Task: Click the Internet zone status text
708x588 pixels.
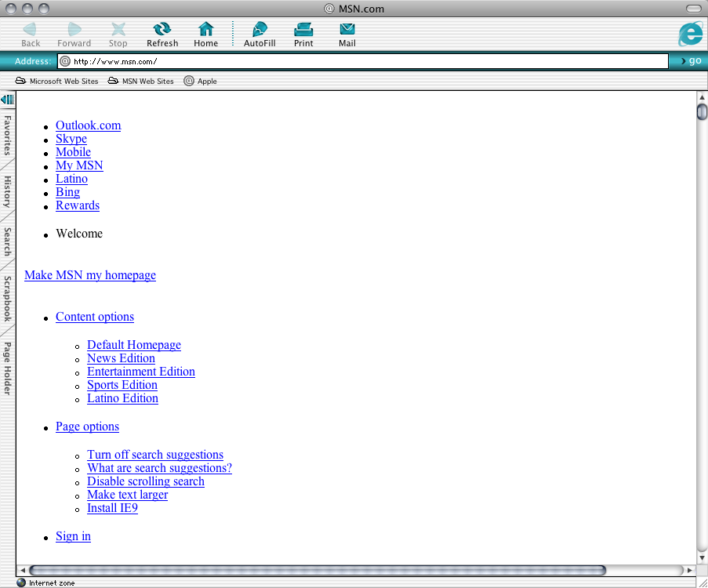Action: pos(52,583)
